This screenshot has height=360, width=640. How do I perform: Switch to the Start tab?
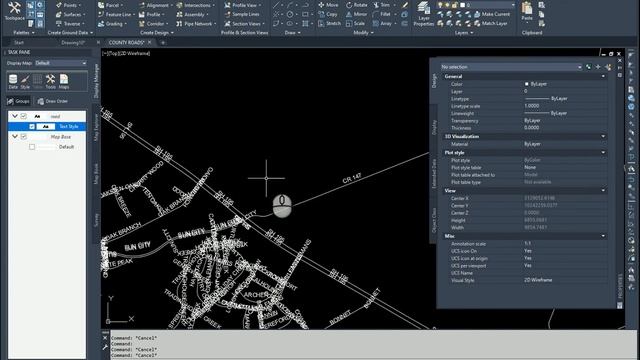(19, 42)
